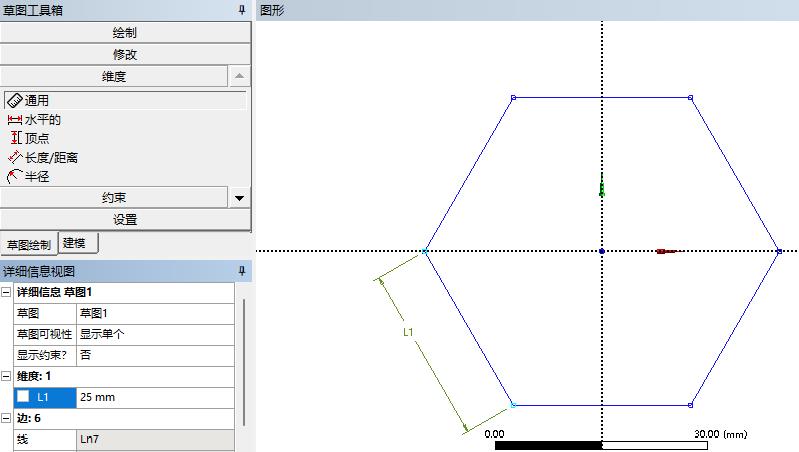The width and height of the screenshot is (799, 452).
Task: Click the L1 dimension label in graphics
Action: click(408, 332)
